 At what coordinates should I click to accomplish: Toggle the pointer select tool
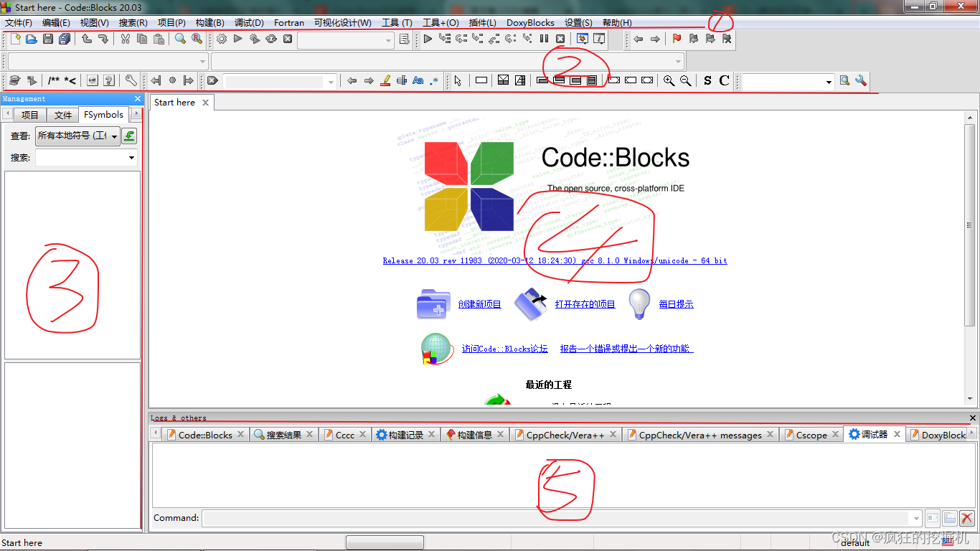458,80
